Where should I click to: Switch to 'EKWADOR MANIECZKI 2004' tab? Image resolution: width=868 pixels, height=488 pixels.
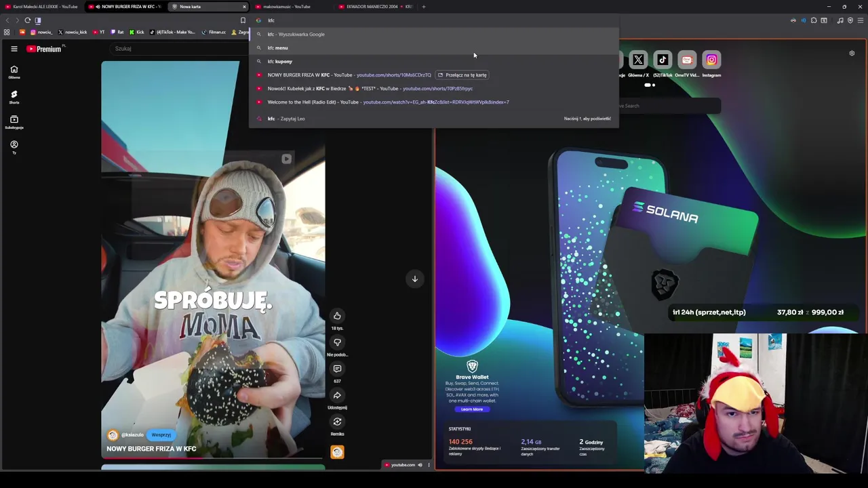coord(375,7)
